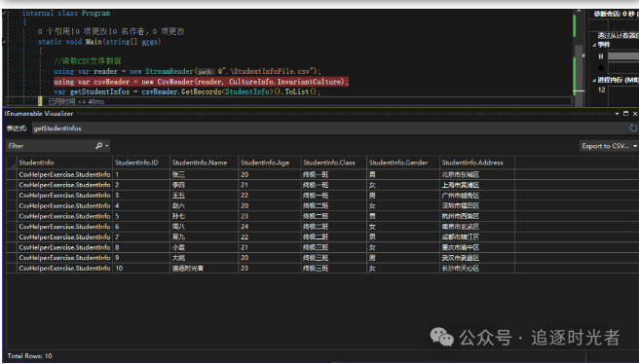The height and width of the screenshot is (364, 639).
Task: Click the magnifier search icon in Filter
Action: [98, 146]
